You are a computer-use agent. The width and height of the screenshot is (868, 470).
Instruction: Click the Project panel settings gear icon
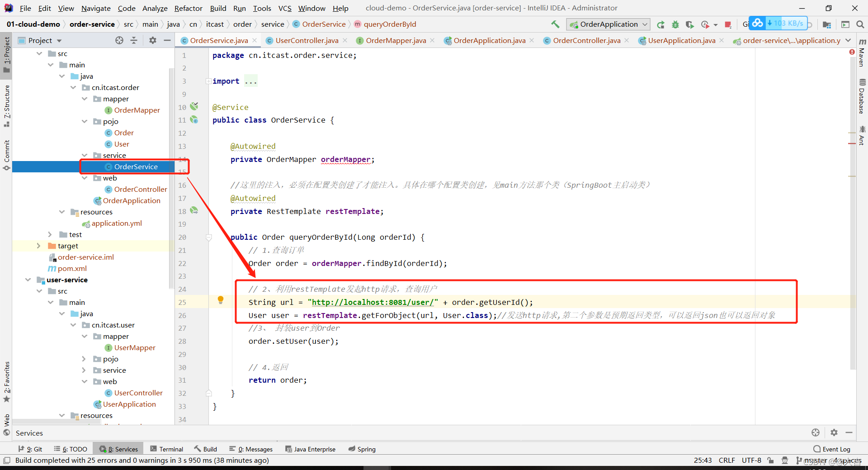point(153,40)
